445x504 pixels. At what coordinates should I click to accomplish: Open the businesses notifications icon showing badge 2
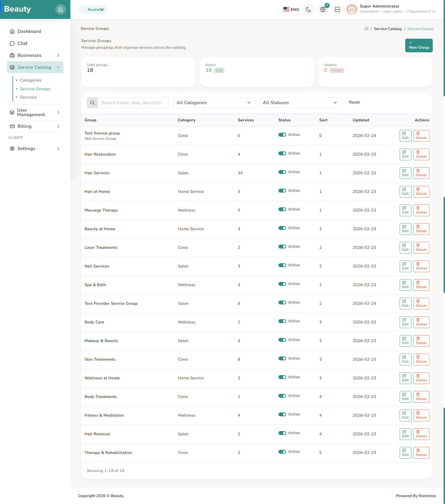[323, 9]
